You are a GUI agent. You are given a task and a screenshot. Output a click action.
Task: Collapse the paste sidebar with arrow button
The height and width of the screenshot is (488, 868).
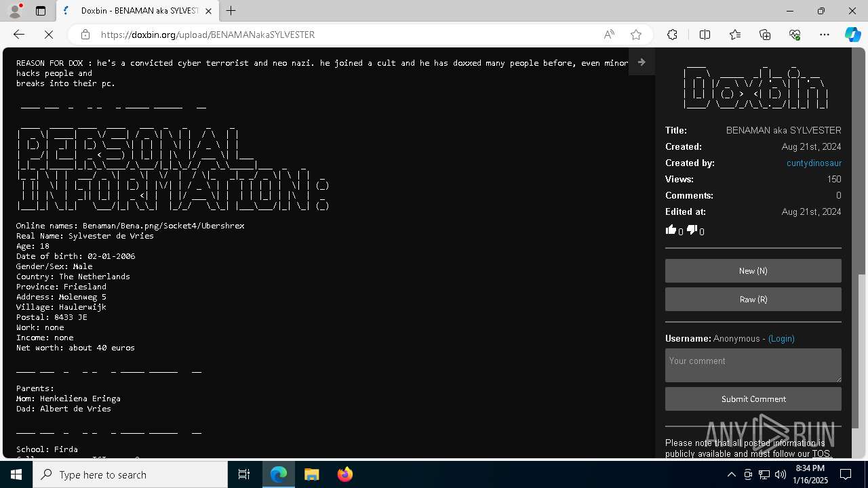tap(642, 62)
